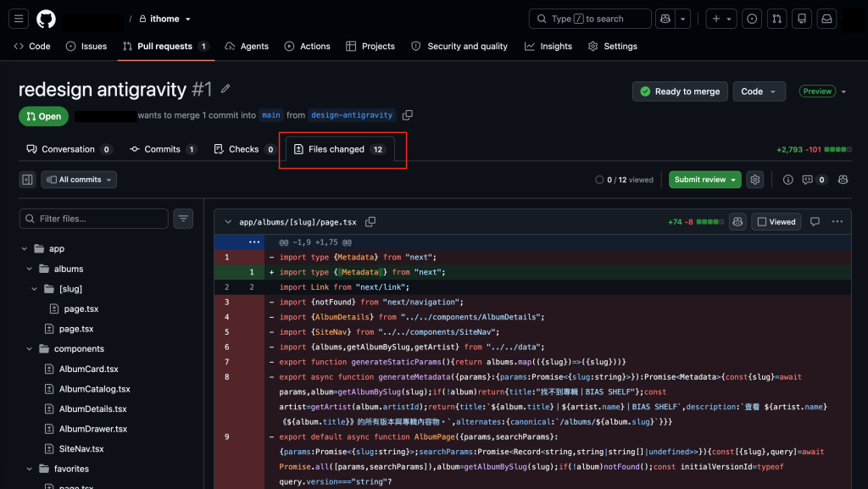Open the Files changed tab
This screenshot has height=489, width=868.
tap(341, 149)
